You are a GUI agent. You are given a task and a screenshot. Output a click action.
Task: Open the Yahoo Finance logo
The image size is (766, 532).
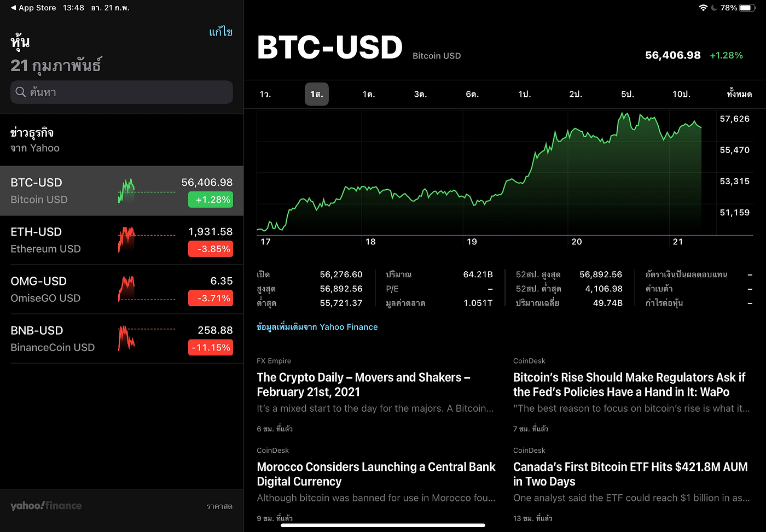[x=46, y=506]
